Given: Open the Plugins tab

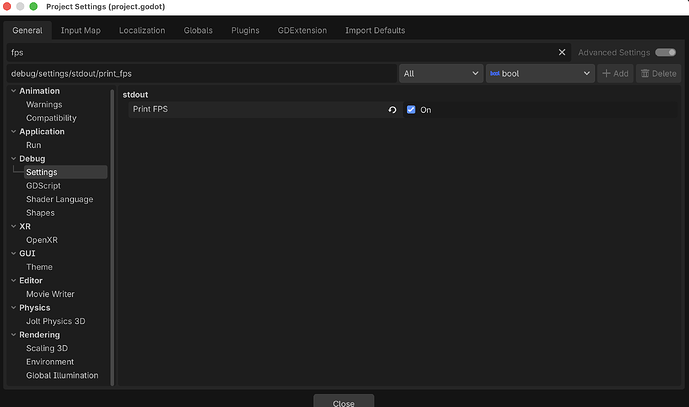Looking at the screenshot, I should [245, 30].
